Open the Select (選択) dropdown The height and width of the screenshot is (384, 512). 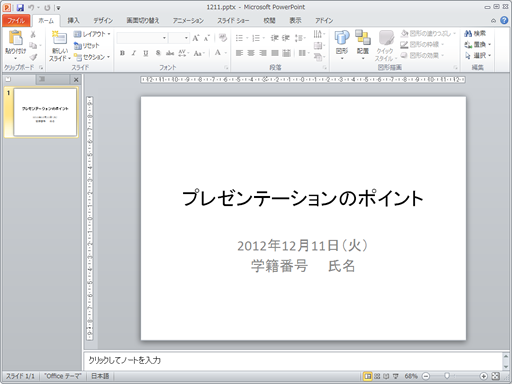pyautogui.click(x=477, y=55)
